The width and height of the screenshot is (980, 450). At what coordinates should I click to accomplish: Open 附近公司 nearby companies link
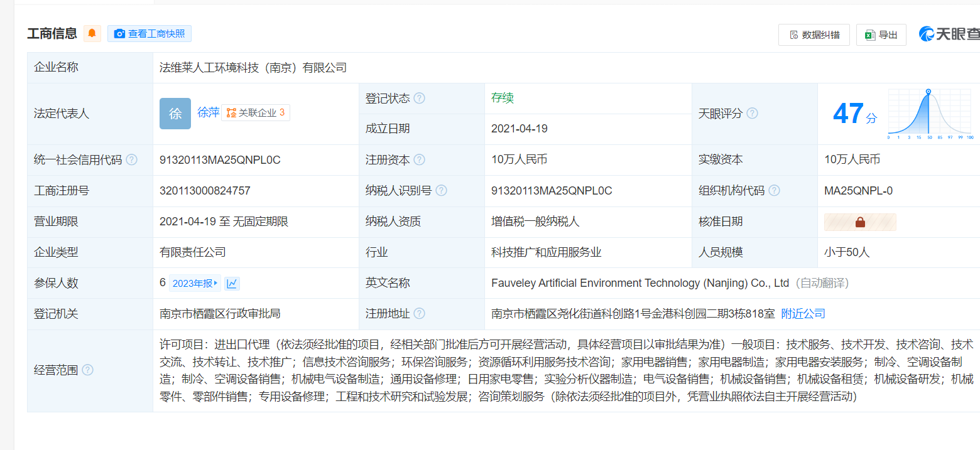(x=803, y=314)
